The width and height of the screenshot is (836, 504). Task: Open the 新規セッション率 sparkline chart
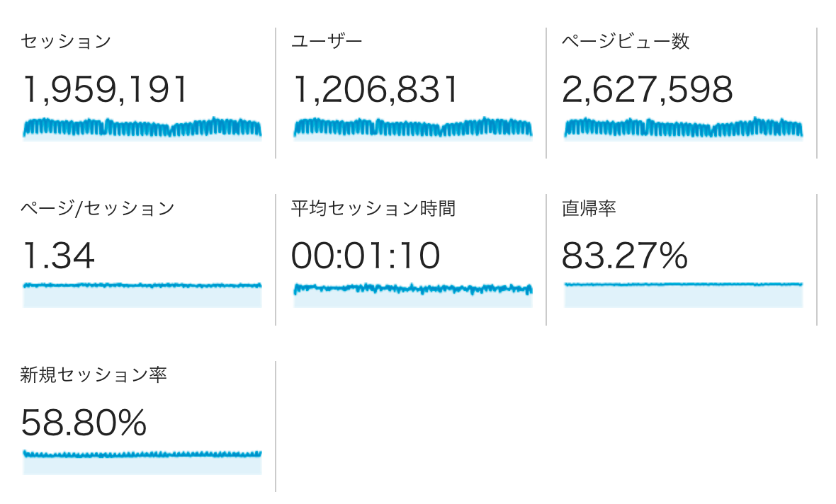pos(142,462)
